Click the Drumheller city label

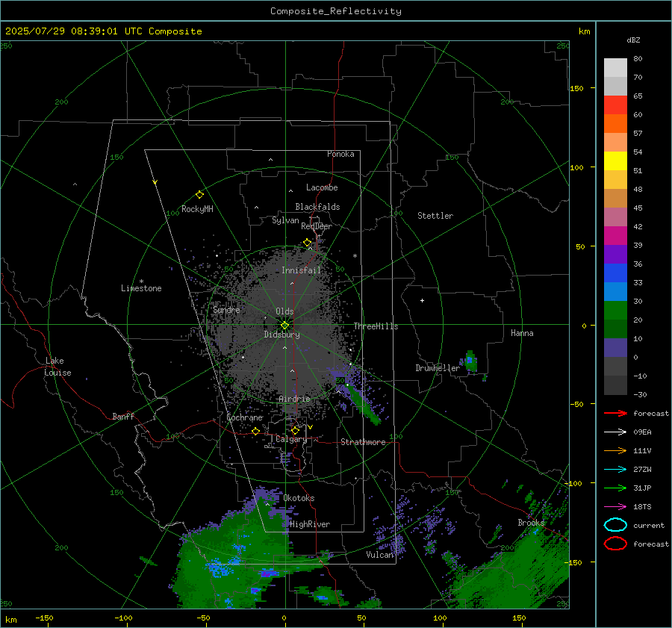(438, 368)
